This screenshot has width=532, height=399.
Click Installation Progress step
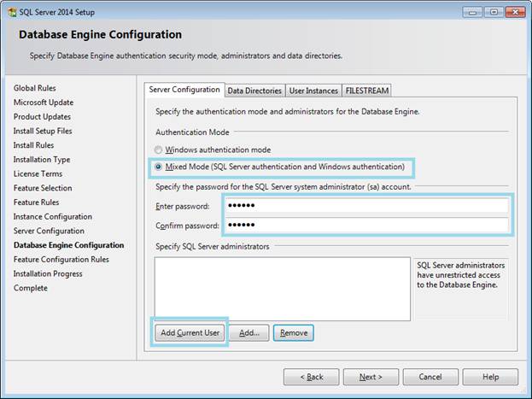[48, 273]
